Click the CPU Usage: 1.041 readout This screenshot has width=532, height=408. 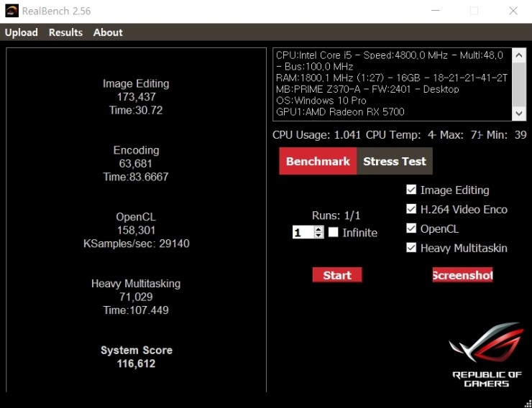(316, 135)
